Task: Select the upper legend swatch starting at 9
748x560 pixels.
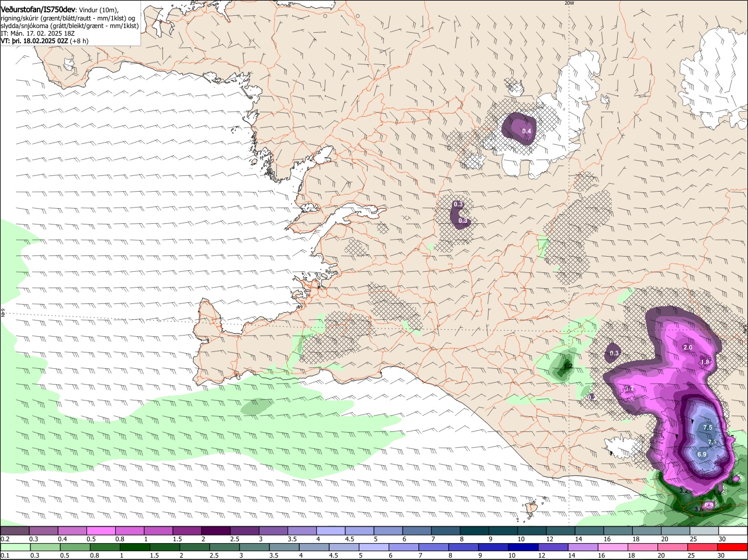Action: click(x=503, y=530)
